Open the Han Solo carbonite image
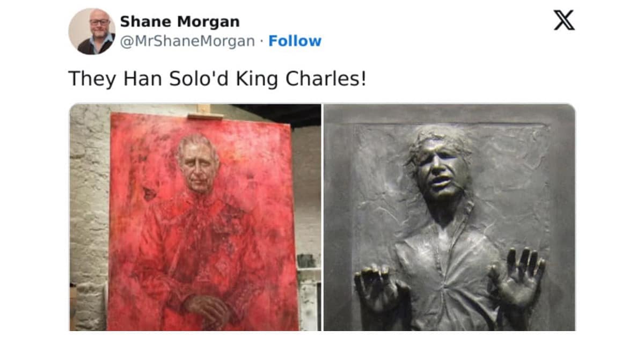The width and height of the screenshot is (644, 337). point(449,217)
